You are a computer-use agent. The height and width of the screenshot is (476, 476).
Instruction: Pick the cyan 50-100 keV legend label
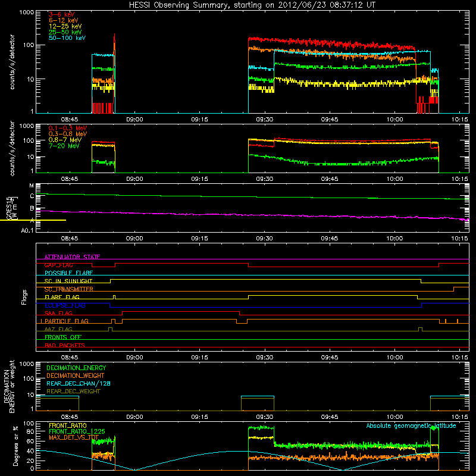click(x=67, y=38)
